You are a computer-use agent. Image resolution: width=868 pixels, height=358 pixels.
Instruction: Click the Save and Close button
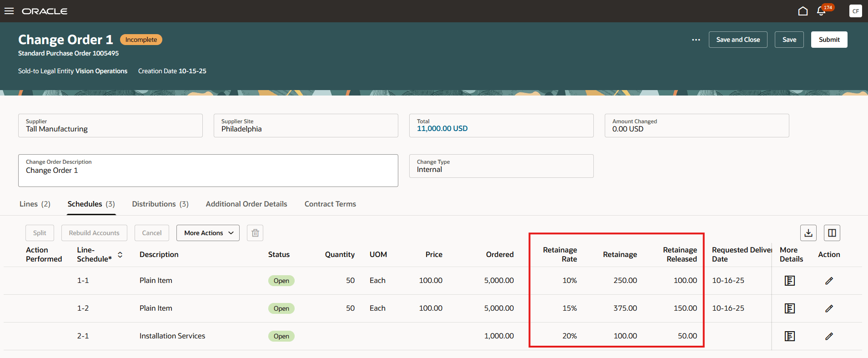coord(738,40)
